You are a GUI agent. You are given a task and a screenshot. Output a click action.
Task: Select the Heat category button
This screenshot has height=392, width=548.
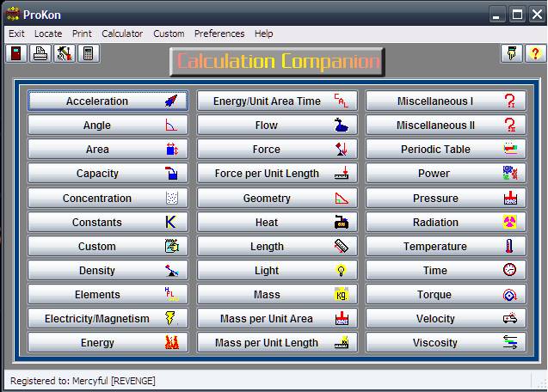coord(277,222)
